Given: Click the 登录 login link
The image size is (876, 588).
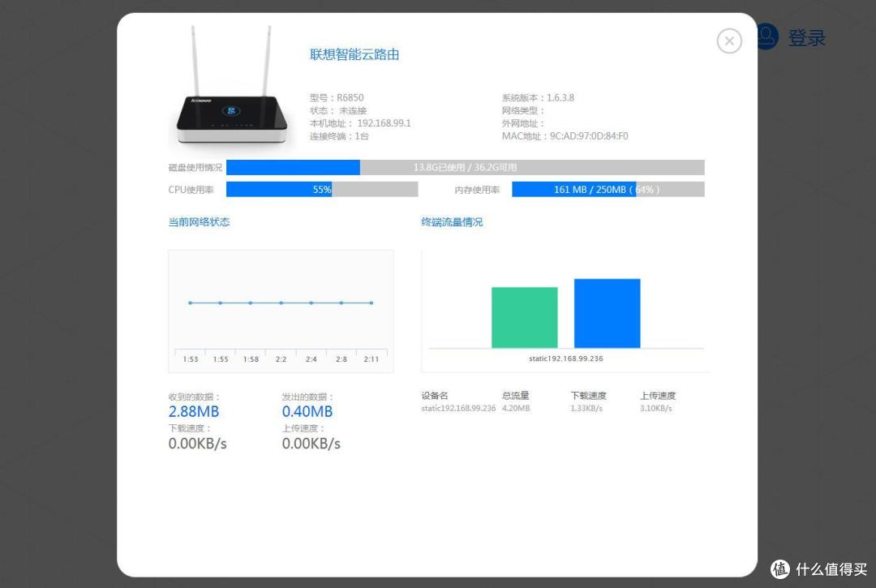Looking at the screenshot, I should (x=807, y=38).
